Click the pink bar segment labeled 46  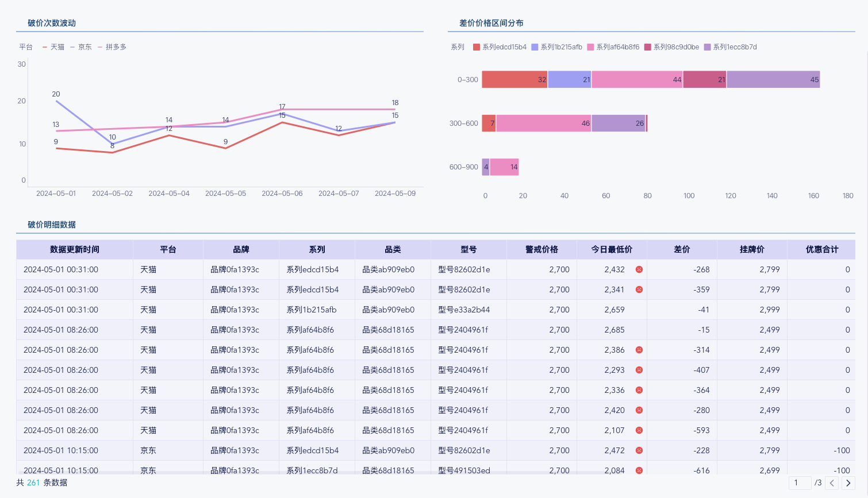click(543, 123)
